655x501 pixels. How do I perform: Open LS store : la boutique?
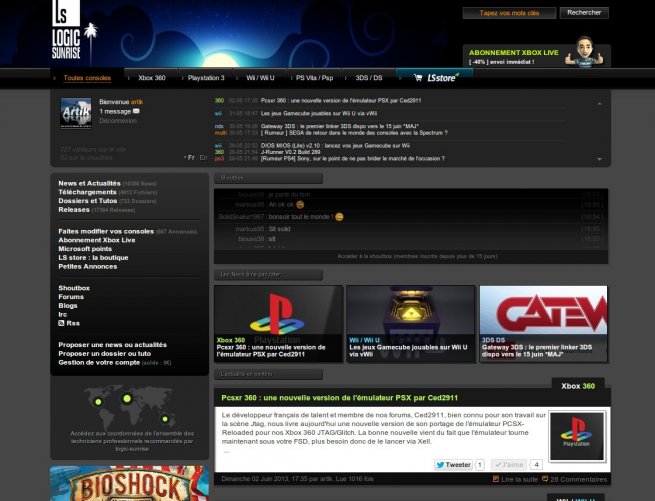tap(93, 257)
